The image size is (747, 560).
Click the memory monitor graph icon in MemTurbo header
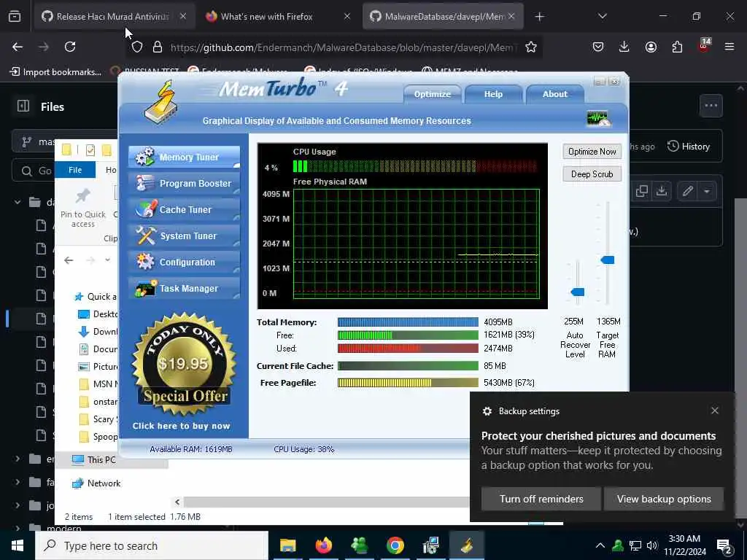(x=599, y=118)
